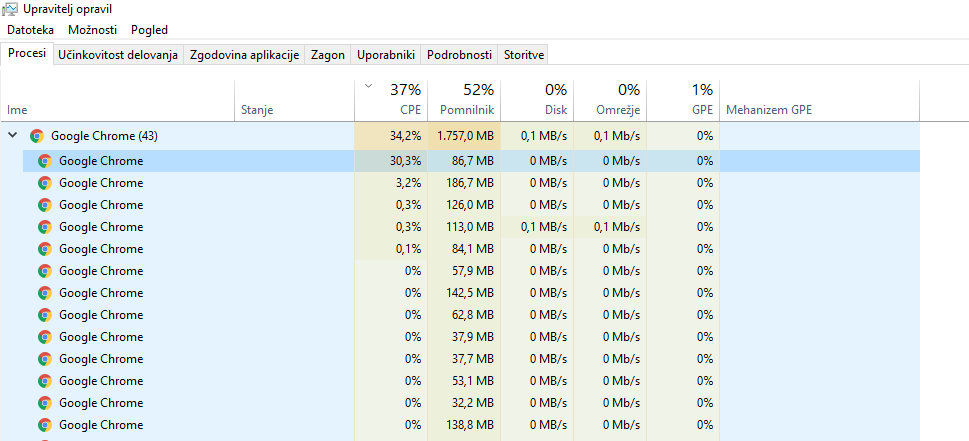Viewport: 969px width, 441px height.
Task: Click Chrome icon in the 53,1 MB row
Action: (44, 381)
